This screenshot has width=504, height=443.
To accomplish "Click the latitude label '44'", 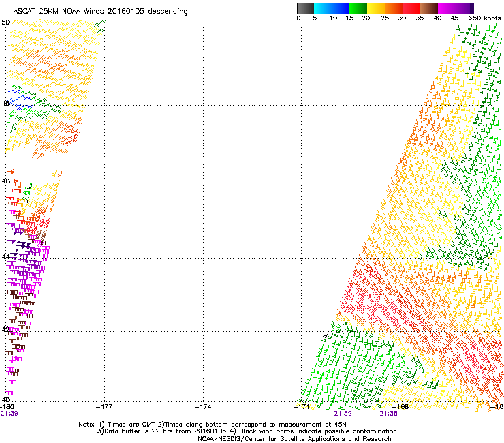I will pyautogui.click(x=5, y=256).
